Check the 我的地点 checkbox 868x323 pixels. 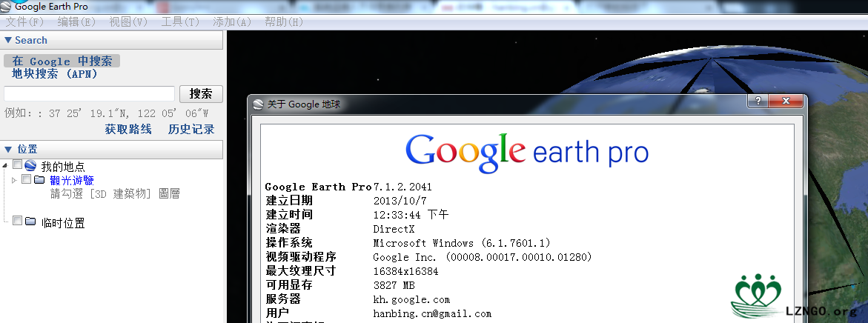tap(17, 164)
